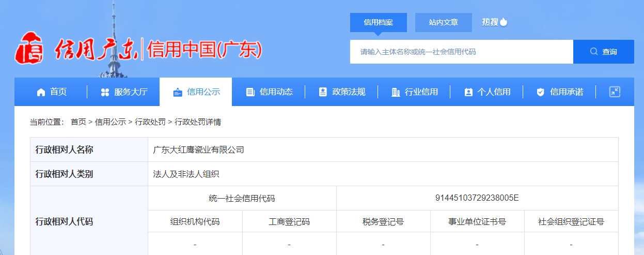Image resolution: width=644 pixels, height=255 pixels.
Task: Switch to the 信用档案 search tab
Action: (x=379, y=22)
